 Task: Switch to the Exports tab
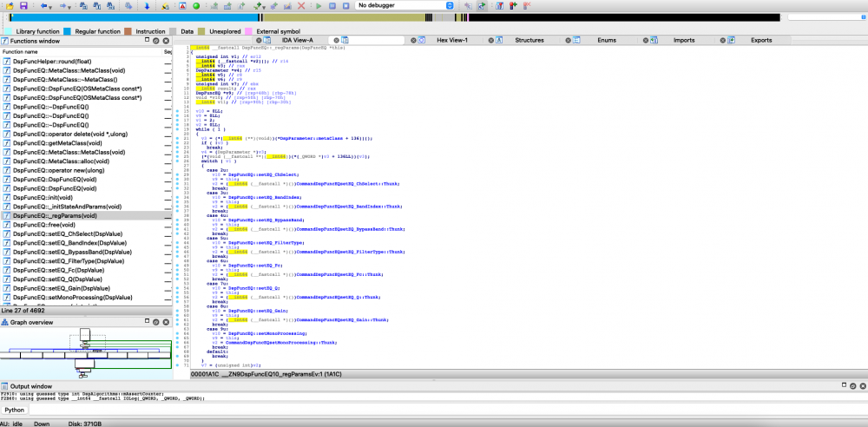pyautogui.click(x=761, y=41)
